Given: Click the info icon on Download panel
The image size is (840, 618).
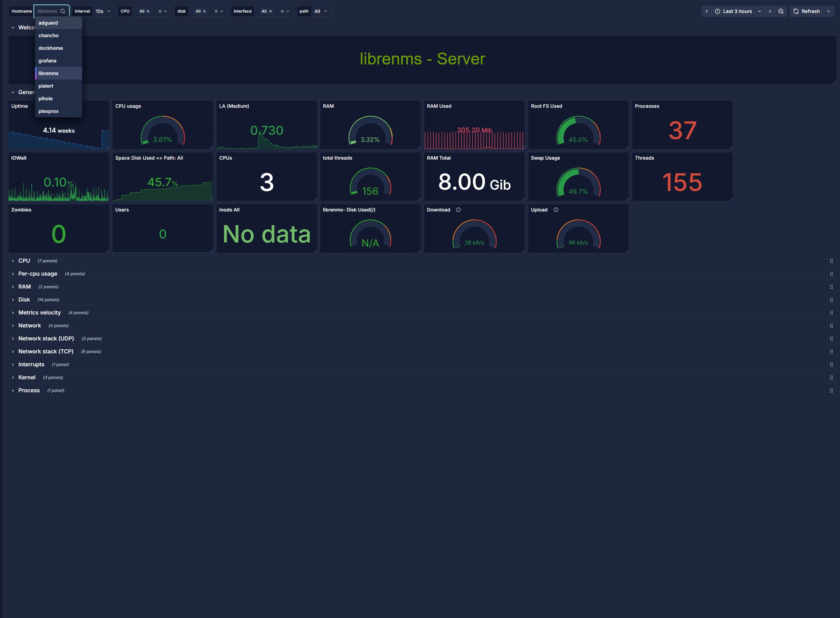Looking at the screenshot, I should click(x=458, y=210).
